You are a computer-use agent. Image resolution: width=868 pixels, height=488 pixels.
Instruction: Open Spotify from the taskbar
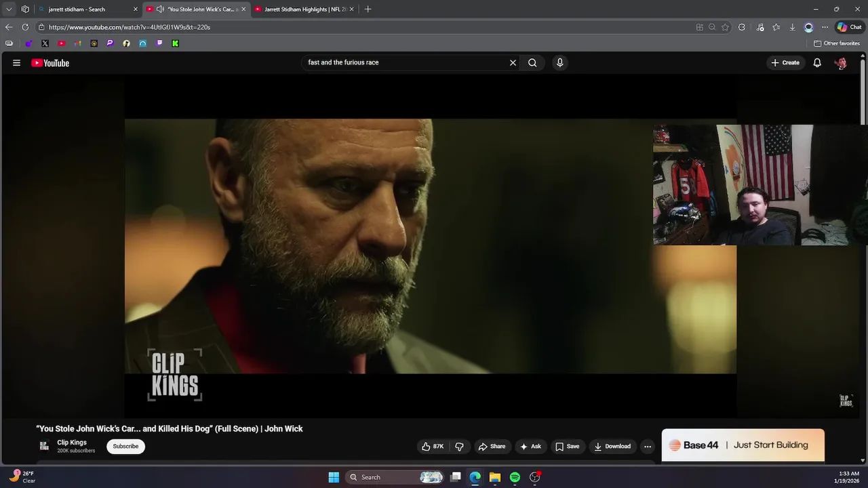(x=515, y=477)
